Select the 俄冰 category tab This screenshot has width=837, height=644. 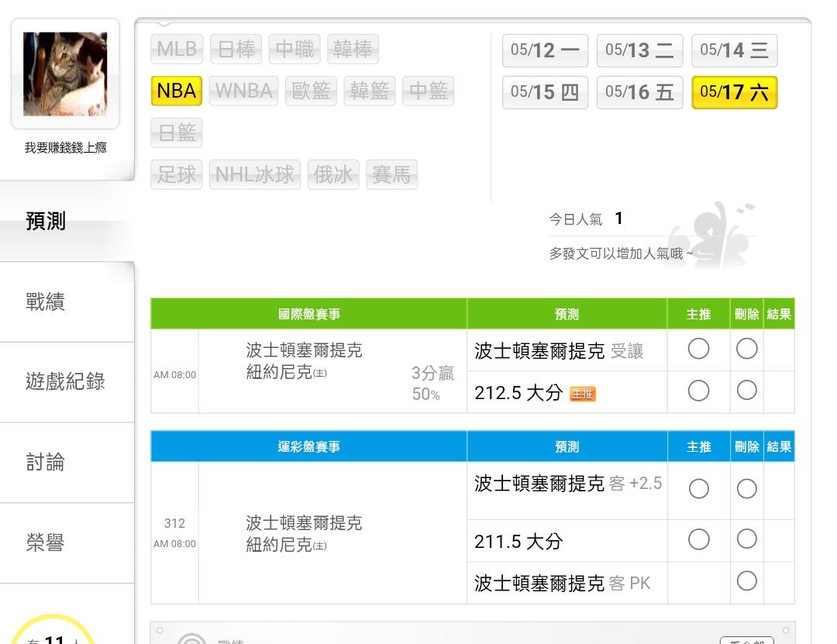(x=333, y=174)
